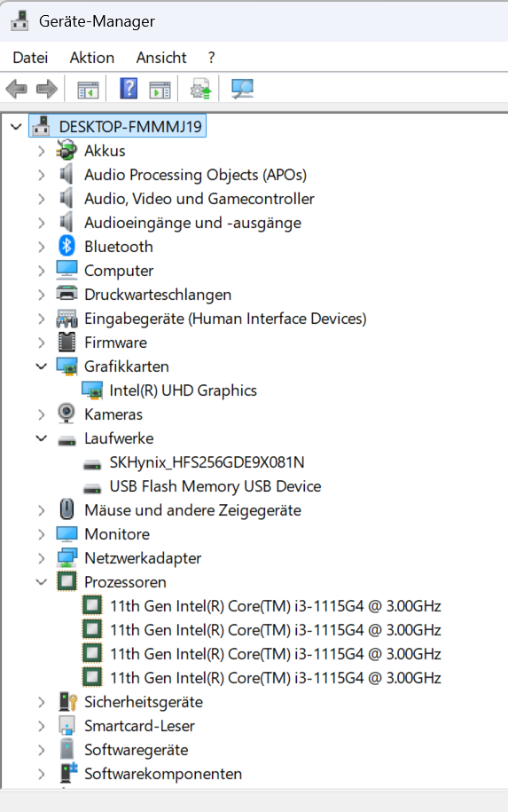508x812 pixels.
Task: Toggle the console tree pane icon
Action: 88,89
